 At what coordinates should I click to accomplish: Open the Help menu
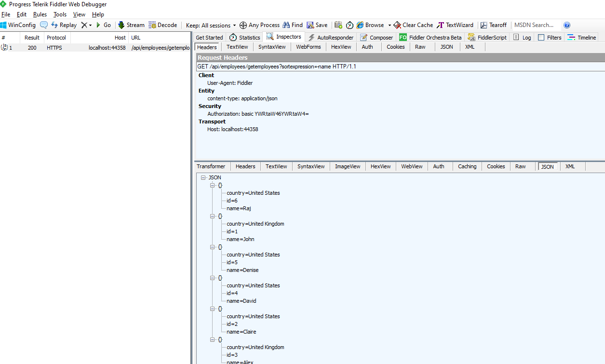point(98,14)
